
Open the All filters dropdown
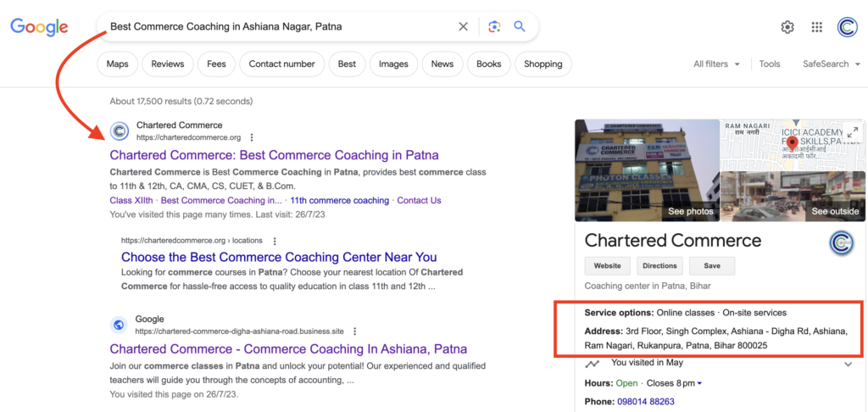(x=716, y=64)
